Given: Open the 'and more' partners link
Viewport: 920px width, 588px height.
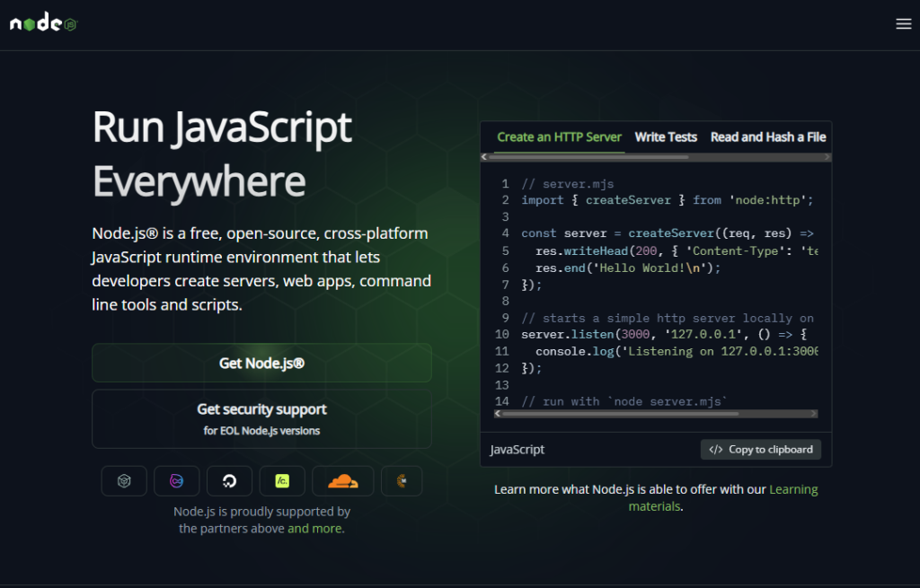Looking at the screenshot, I should click(x=315, y=528).
